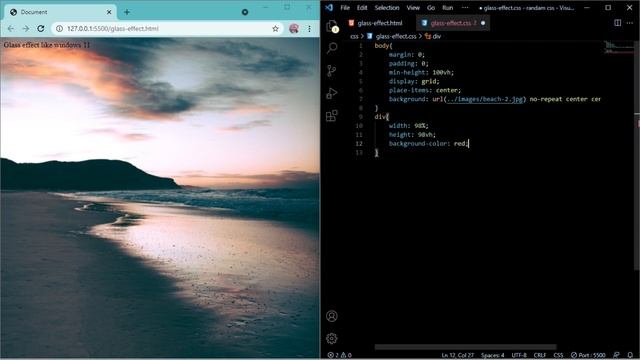
Task: Open Manage gear in VS Code
Action: coord(332,338)
